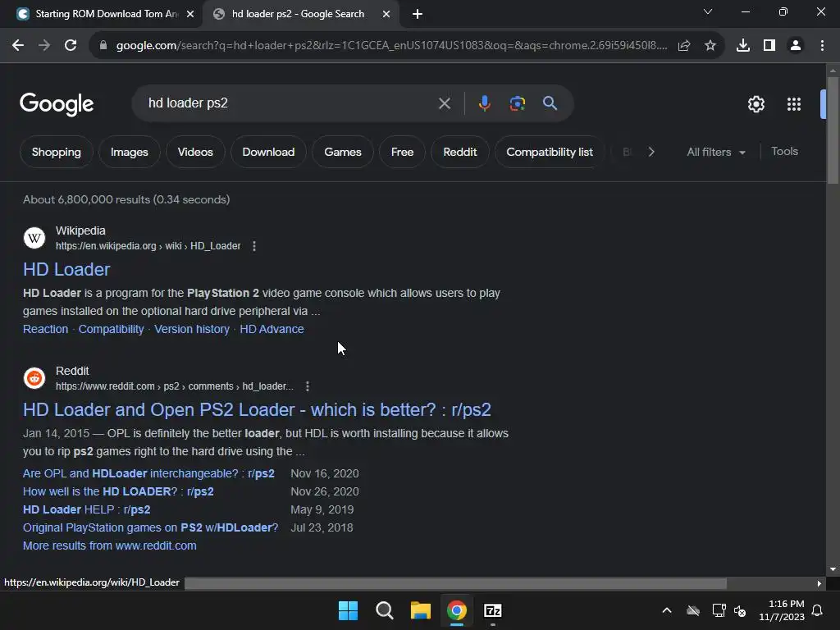Open the Google apps grid

click(794, 104)
